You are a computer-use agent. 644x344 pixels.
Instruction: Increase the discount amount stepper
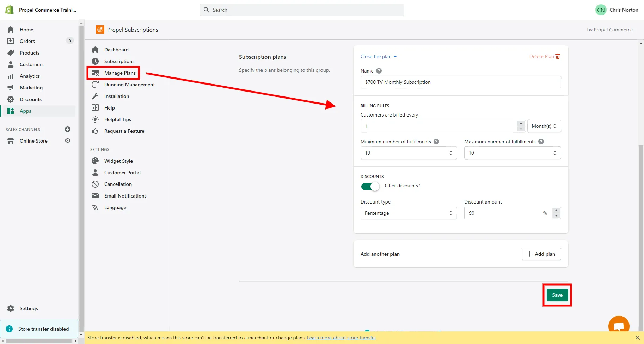tap(556, 210)
